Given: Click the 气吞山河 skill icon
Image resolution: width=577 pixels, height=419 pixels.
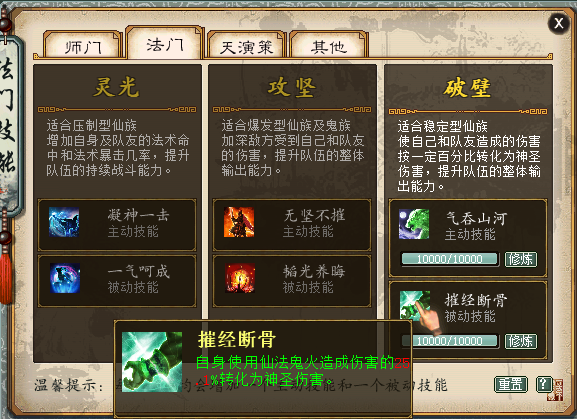Looking at the screenshot, I should [414, 224].
